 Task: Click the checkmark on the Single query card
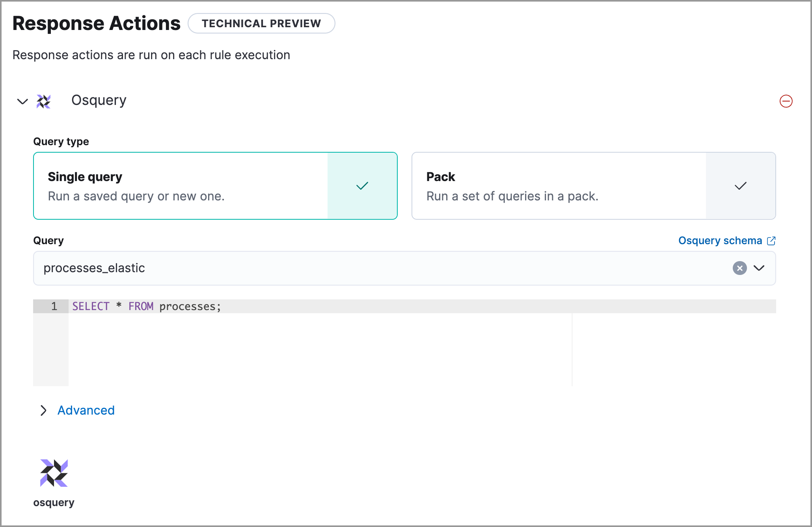pyautogui.click(x=362, y=186)
